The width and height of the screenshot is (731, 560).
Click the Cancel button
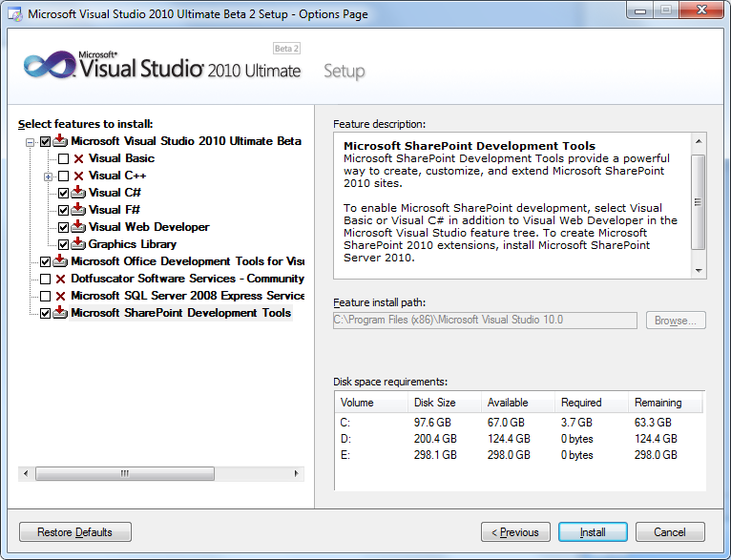[670, 532]
